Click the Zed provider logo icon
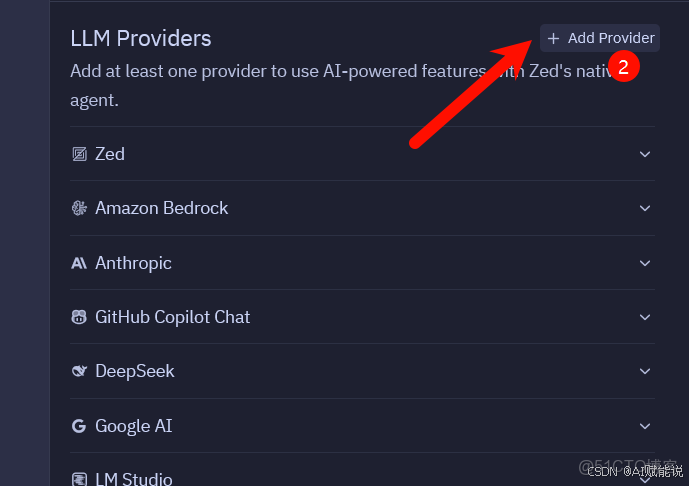Viewport: 689px width, 486px height. (x=79, y=154)
